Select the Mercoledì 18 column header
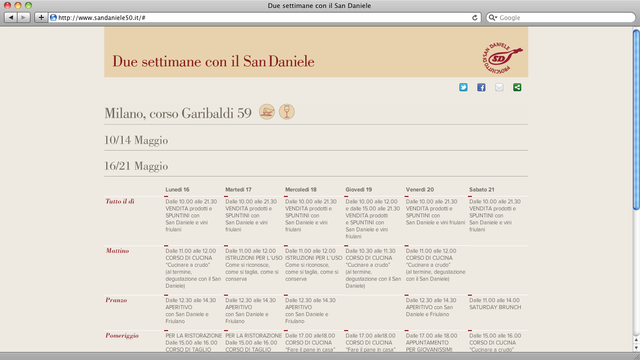This screenshot has width=640, height=360. tap(301, 189)
